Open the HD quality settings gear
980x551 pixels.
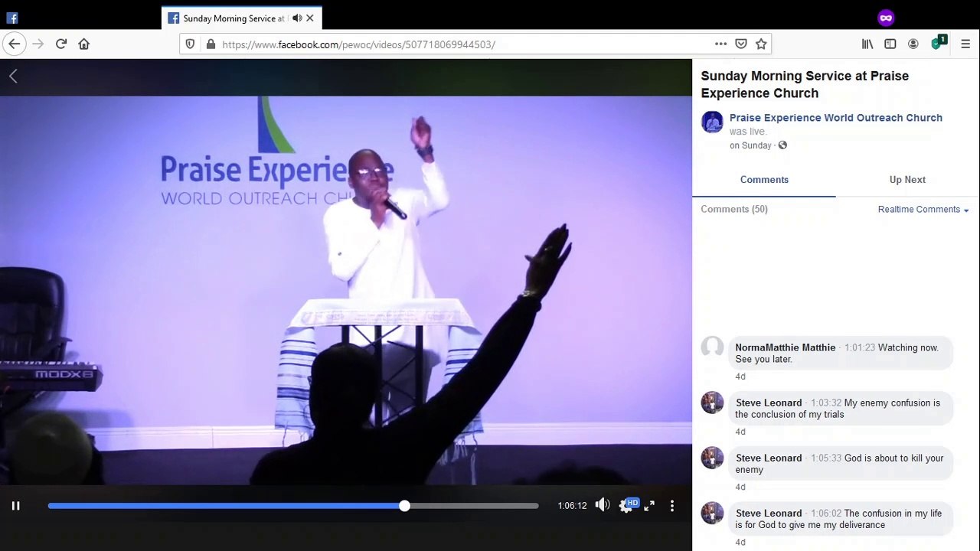tap(626, 506)
